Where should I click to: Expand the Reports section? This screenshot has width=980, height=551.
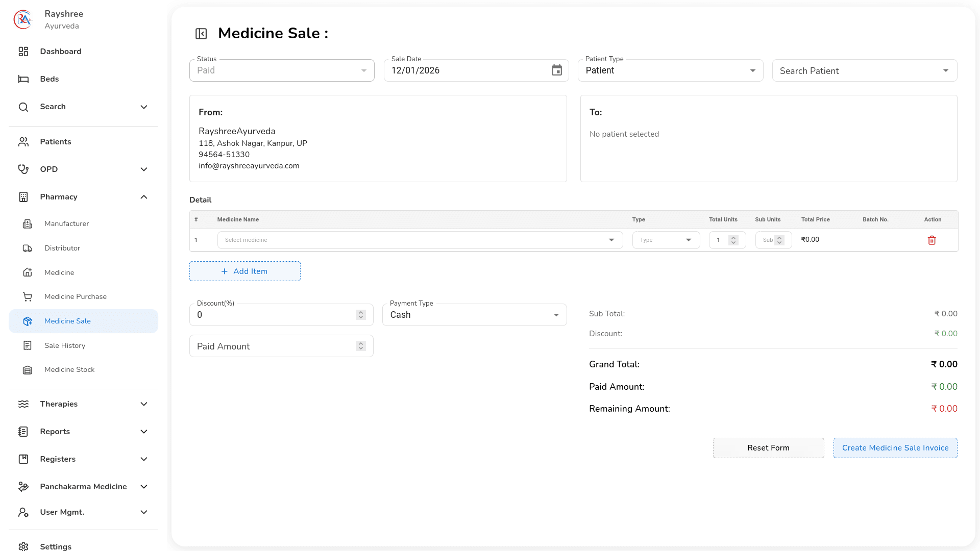click(143, 432)
